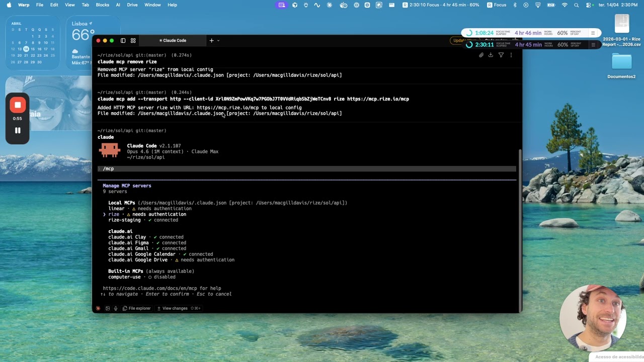Click the download block output icon
This screenshot has height=362, width=644.
491,55
